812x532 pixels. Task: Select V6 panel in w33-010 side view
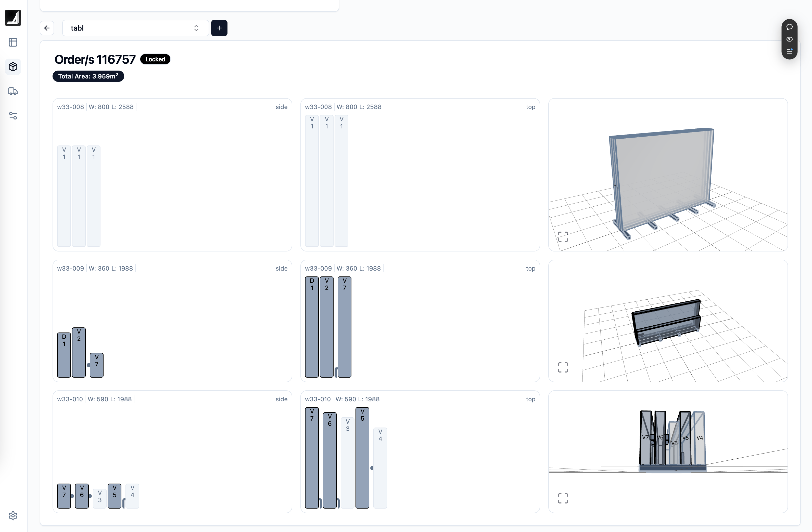tap(82, 496)
